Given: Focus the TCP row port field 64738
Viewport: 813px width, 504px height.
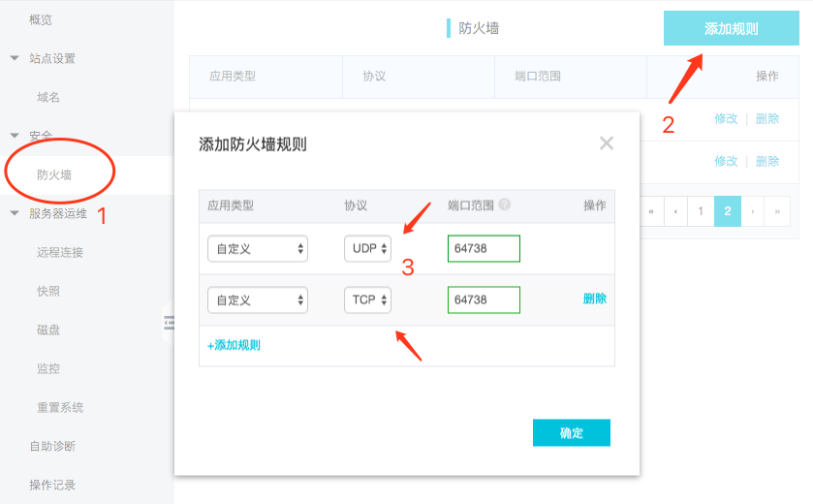Looking at the screenshot, I should tap(484, 299).
